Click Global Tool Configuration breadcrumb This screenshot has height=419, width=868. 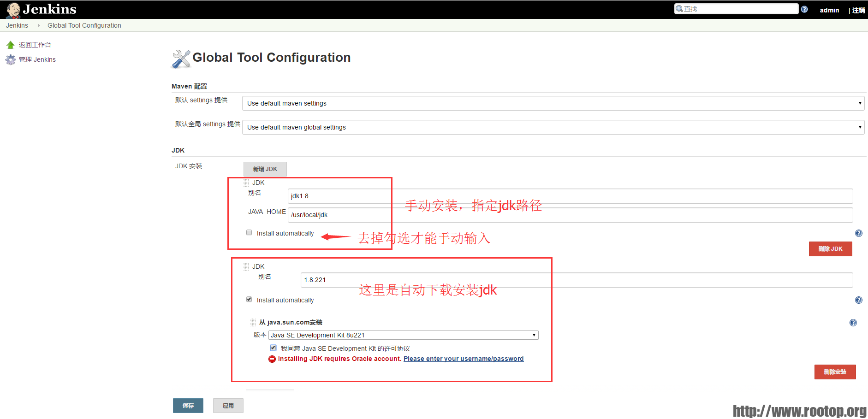coord(84,25)
